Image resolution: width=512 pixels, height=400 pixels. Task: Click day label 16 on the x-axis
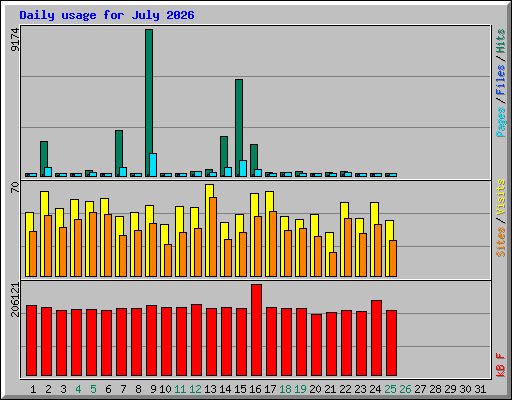tap(255, 389)
